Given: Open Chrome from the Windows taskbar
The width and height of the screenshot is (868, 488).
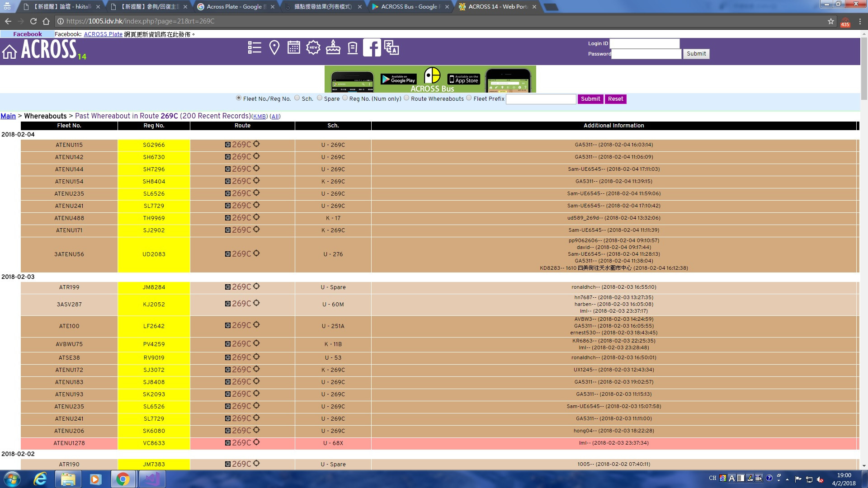Looking at the screenshot, I should [123, 479].
